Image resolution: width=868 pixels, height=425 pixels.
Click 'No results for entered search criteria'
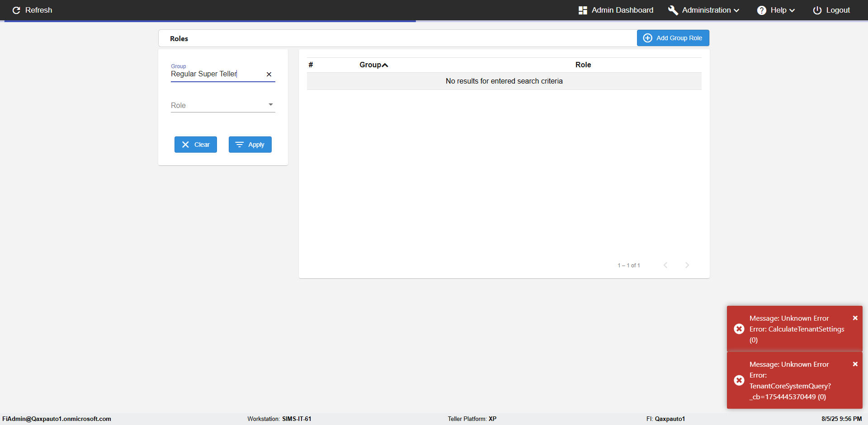point(504,81)
